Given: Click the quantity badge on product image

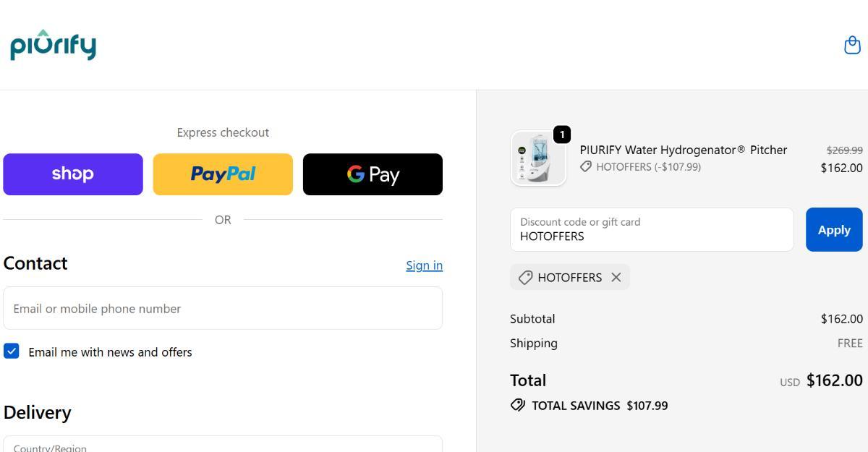Looking at the screenshot, I should (x=562, y=135).
